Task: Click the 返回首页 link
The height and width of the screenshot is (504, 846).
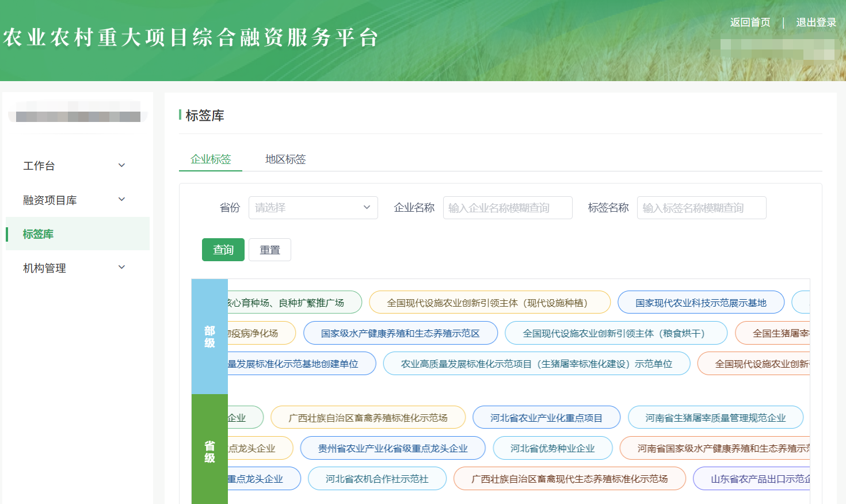Action: tap(750, 22)
